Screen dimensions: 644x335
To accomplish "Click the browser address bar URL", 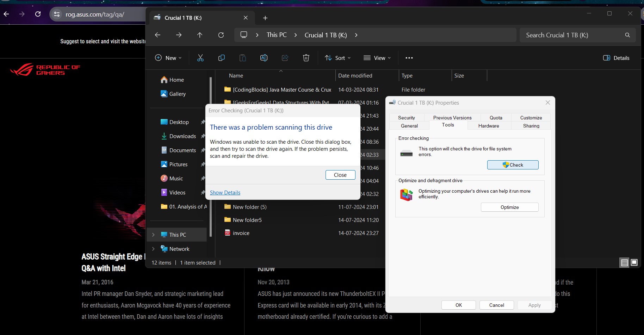I will (x=95, y=14).
